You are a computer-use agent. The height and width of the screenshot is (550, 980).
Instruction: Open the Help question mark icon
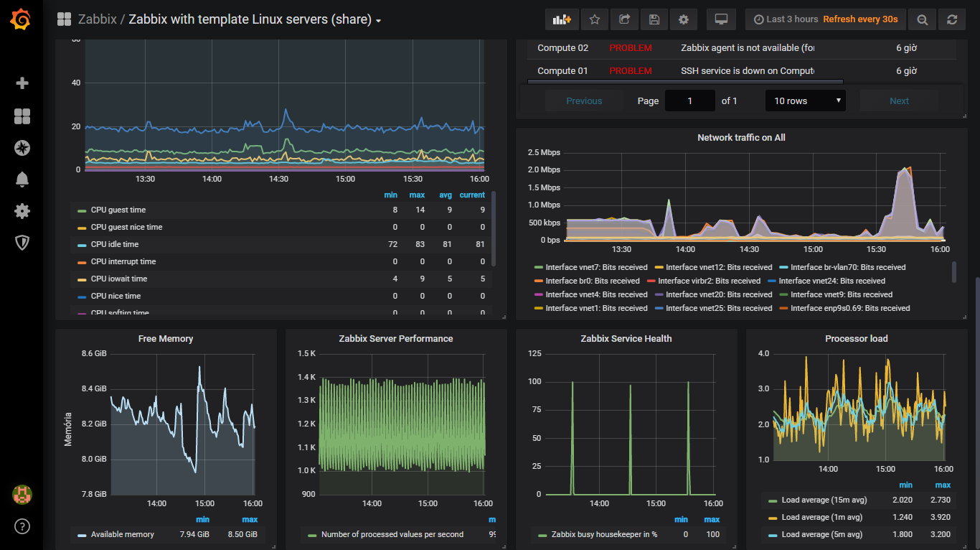tap(22, 526)
